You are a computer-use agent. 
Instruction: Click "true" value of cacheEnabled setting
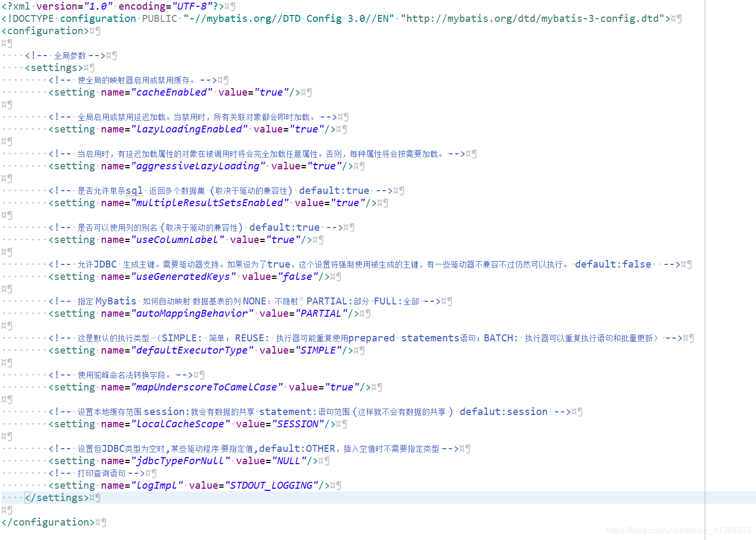click(271, 92)
